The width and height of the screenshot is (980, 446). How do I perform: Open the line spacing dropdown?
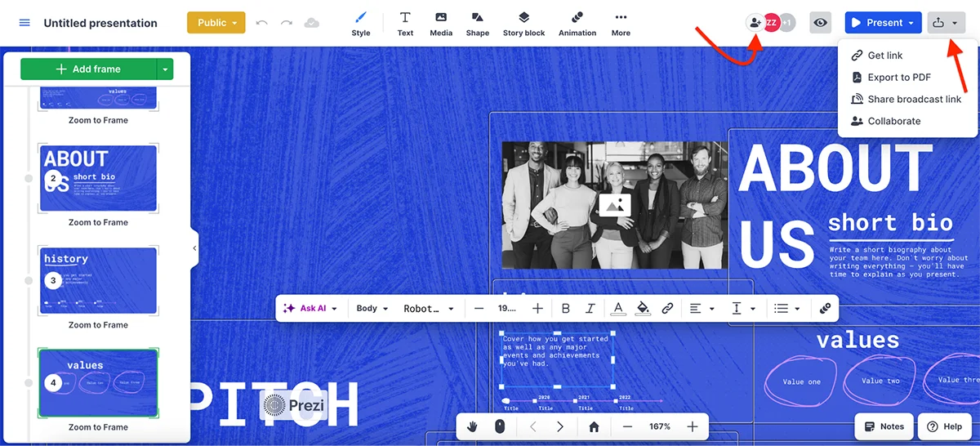tap(743, 309)
